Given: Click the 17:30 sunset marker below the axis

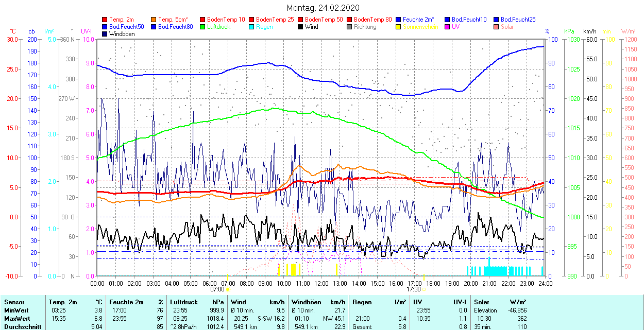Looking at the screenshot, I should point(413,289).
